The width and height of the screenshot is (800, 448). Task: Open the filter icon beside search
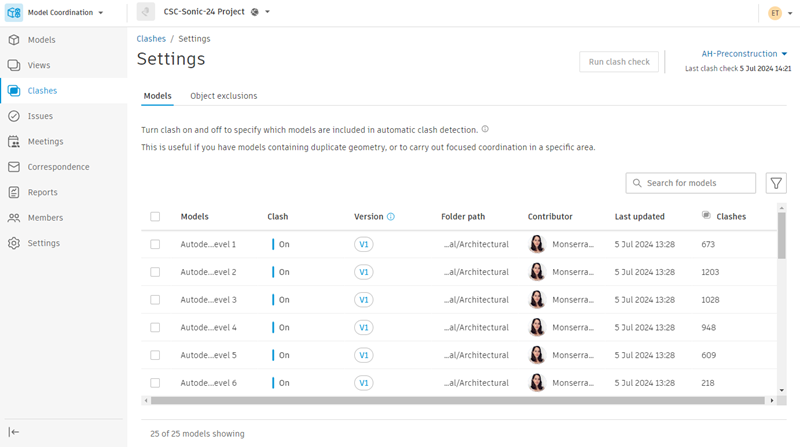pyautogui.click(x=776, y=183)
